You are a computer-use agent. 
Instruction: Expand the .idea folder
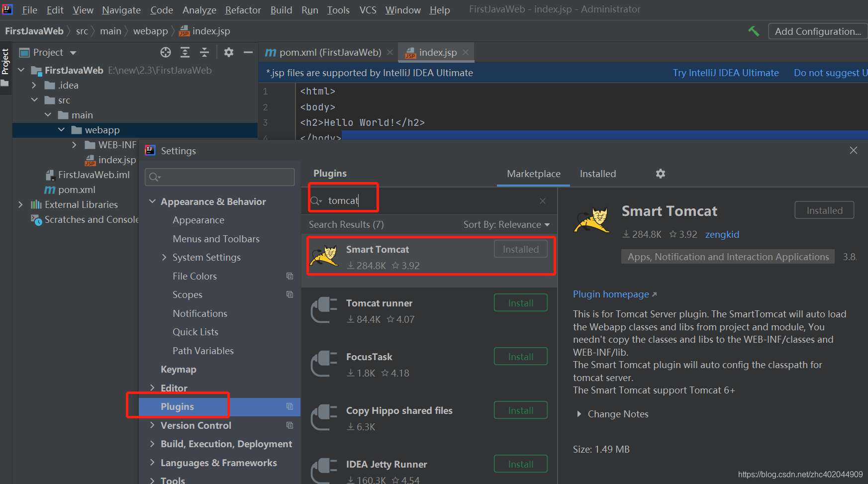34,85
